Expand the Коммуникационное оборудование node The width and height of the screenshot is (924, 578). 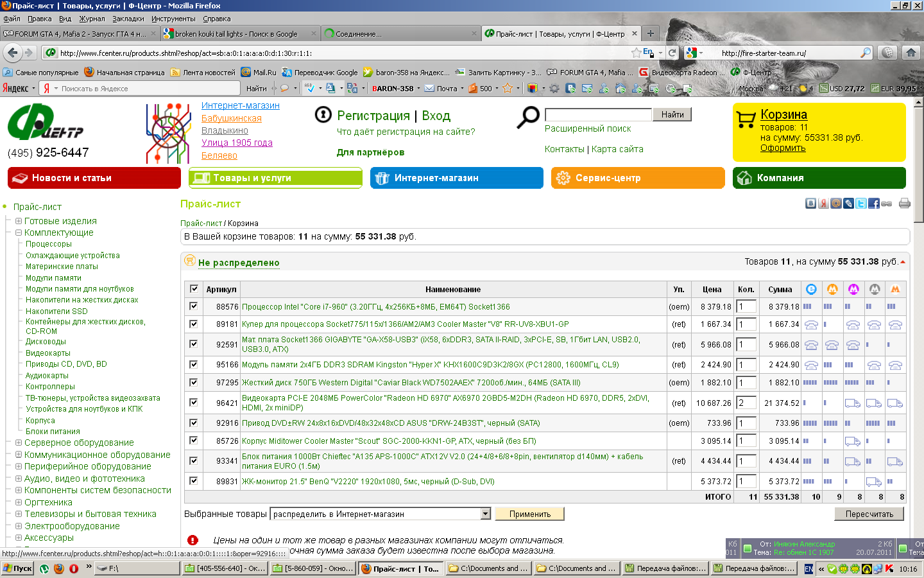tap(19, 455)
